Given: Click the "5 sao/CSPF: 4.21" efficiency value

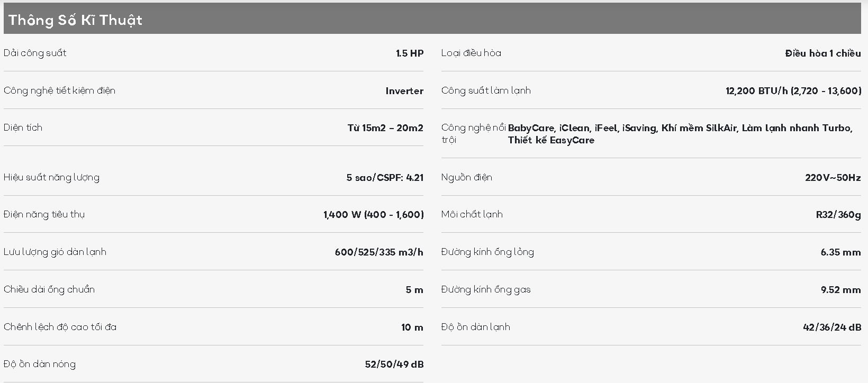Looking at the screenshot, I should pos(385,178).
